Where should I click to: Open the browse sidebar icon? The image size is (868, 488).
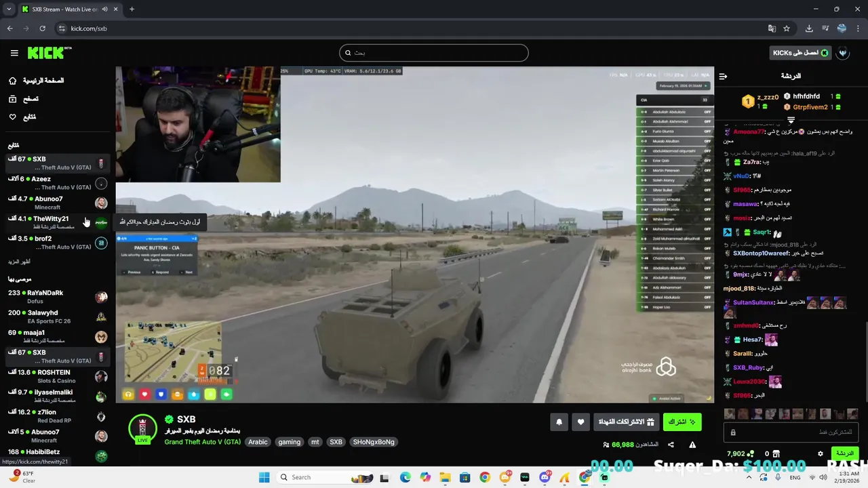[12, 99]
